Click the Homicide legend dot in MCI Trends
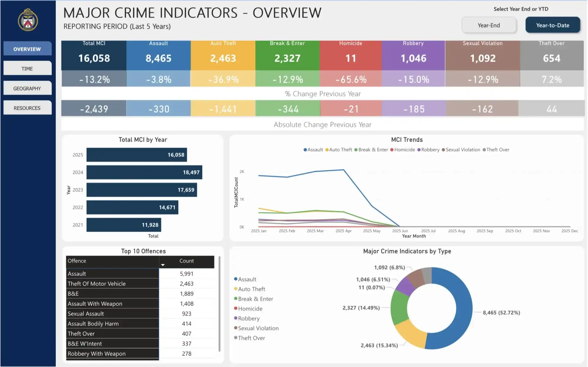The height and width of the screenshot is (367, 588). (392, 150)
